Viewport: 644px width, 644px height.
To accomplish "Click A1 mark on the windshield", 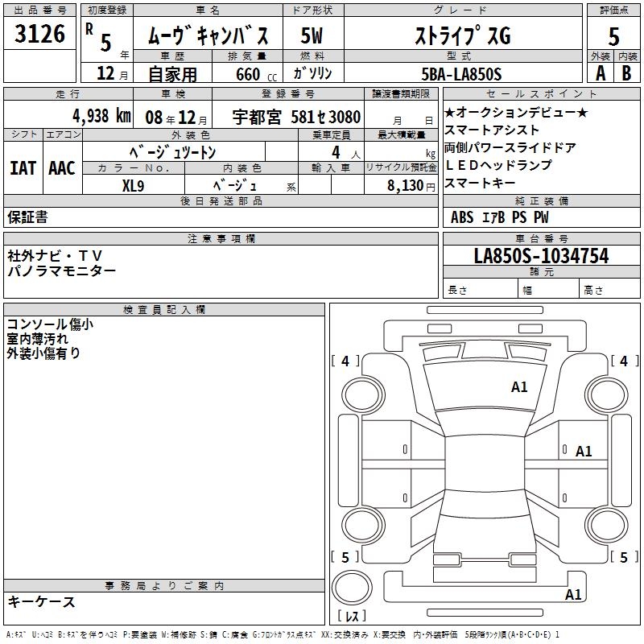I will (519, 387).
